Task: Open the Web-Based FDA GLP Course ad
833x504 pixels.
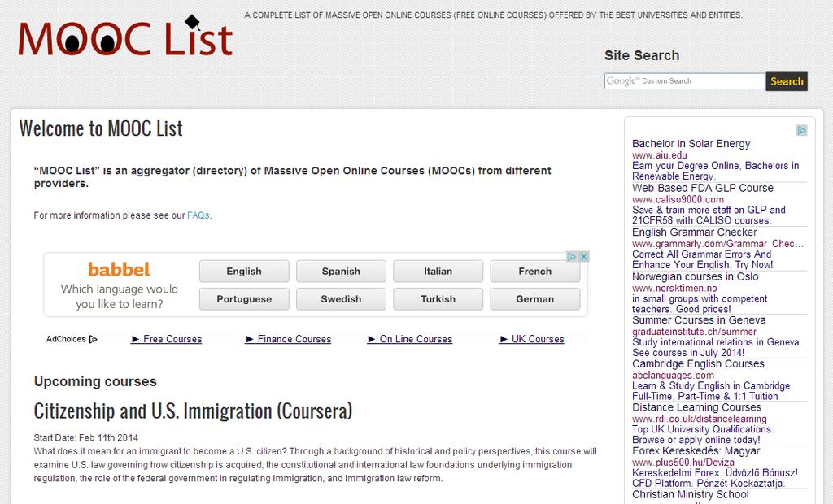Action: coord(703,188)
